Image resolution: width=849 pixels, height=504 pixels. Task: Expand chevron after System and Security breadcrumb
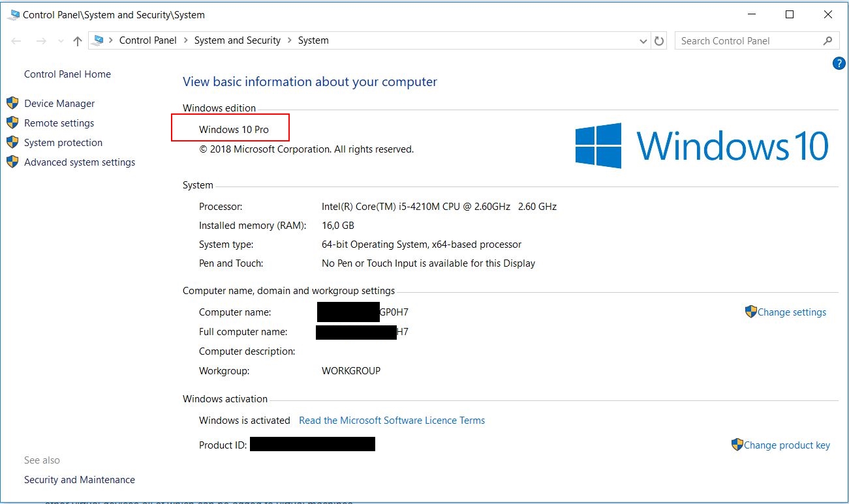click(x=289, y=40)
